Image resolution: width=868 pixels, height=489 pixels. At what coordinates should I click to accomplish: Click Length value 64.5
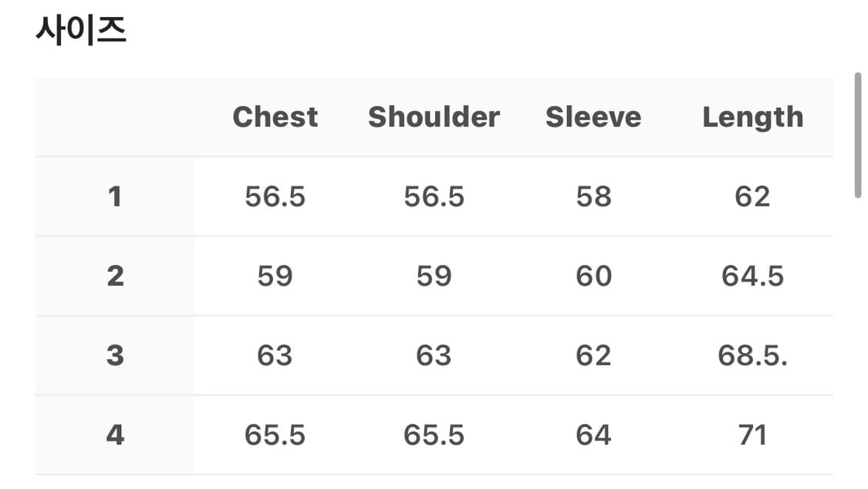[752, 276]
